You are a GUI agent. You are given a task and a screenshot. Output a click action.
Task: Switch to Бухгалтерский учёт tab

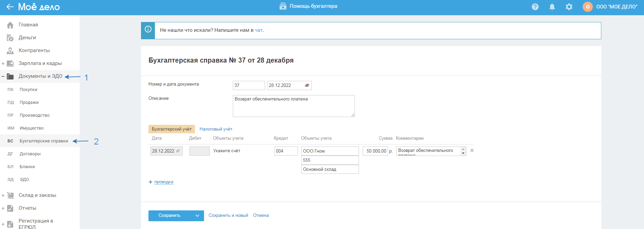click(172, 129)
